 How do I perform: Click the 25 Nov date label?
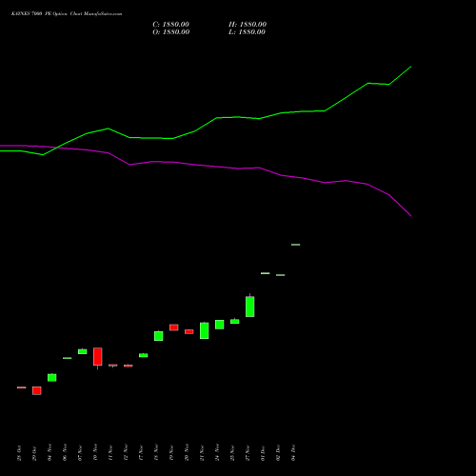232,452
